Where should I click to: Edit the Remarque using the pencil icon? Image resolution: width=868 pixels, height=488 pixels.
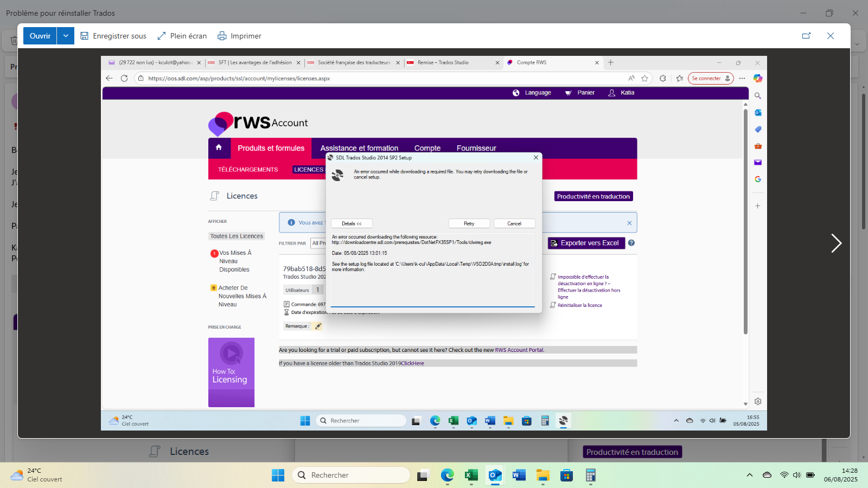(x=318, y=326)
